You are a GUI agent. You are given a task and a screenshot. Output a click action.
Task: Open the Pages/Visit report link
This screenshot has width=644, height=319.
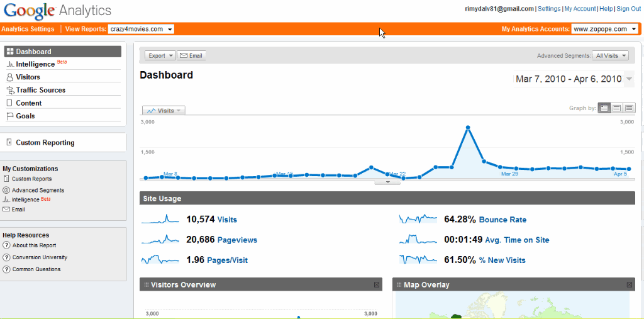coord(227,260)
